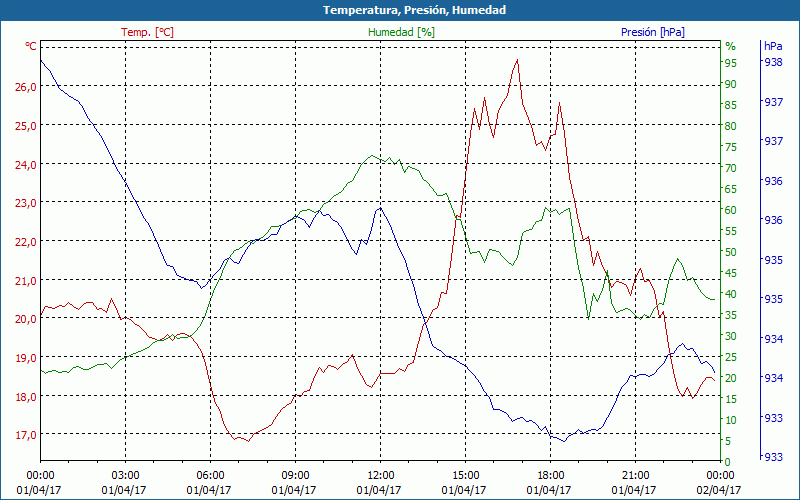Click the '10' humidity axis value
This screenshot has width=800, height=500.
pos(731,420)
